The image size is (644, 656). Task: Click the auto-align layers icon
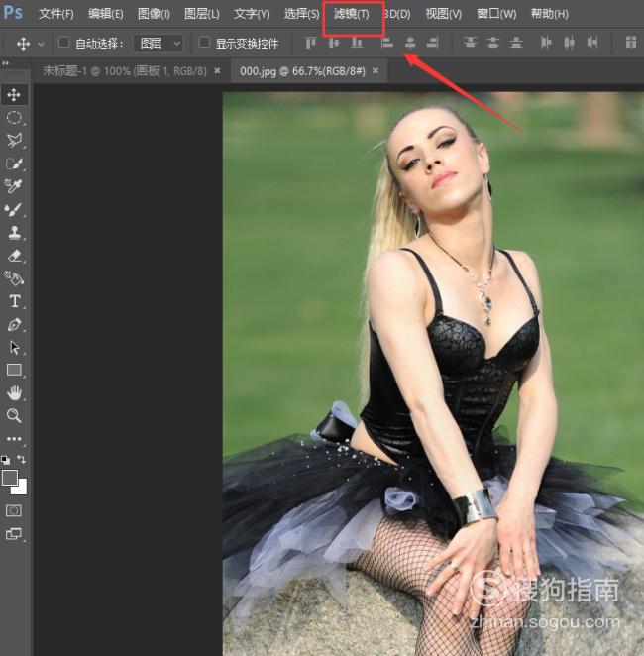[x=630, y=43]
